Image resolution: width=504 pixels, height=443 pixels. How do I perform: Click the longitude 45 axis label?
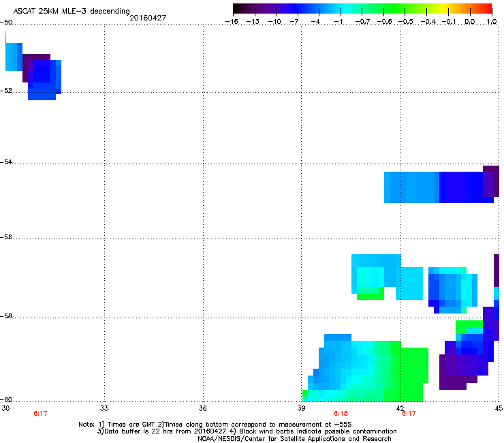(499, 408)
